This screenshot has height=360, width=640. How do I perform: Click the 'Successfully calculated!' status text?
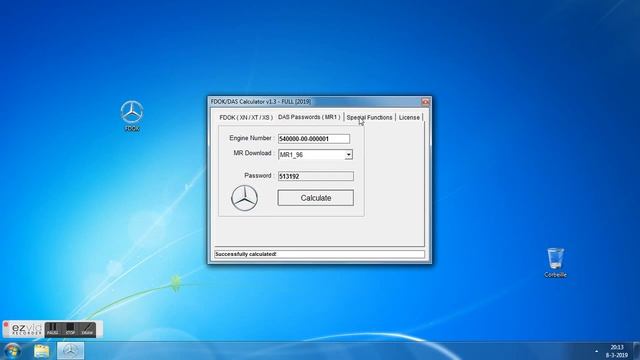[x=246, y=254]
